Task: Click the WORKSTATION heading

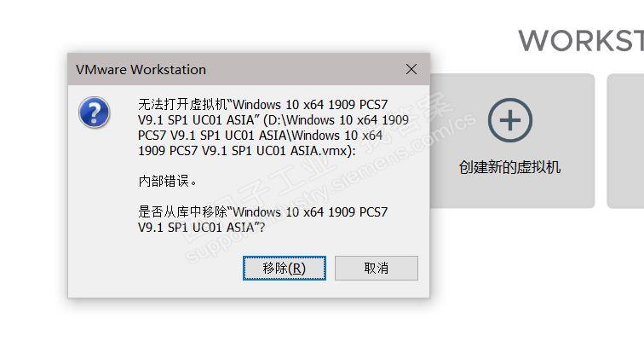Action: 580,41
